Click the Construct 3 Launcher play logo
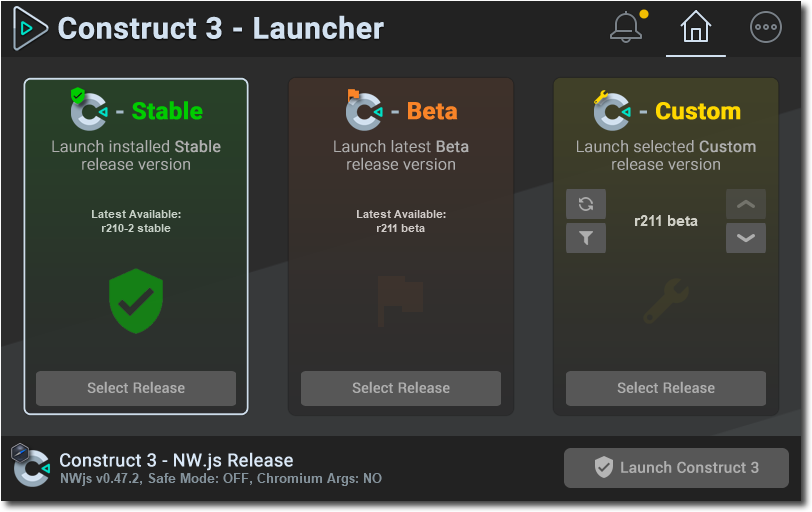This screenshot has height=512, width=812. click(x=30, y=28)
